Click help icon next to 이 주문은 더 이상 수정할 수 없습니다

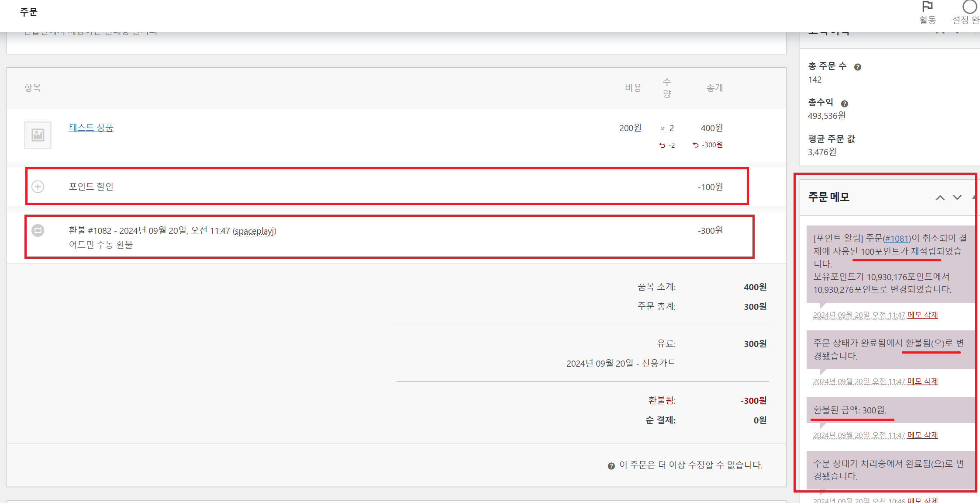point(611,466)
